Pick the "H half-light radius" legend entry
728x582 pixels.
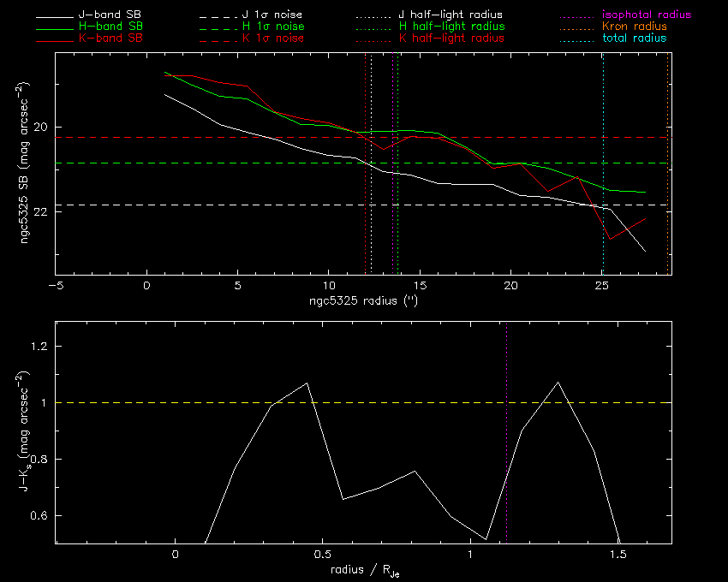[451, 27]
